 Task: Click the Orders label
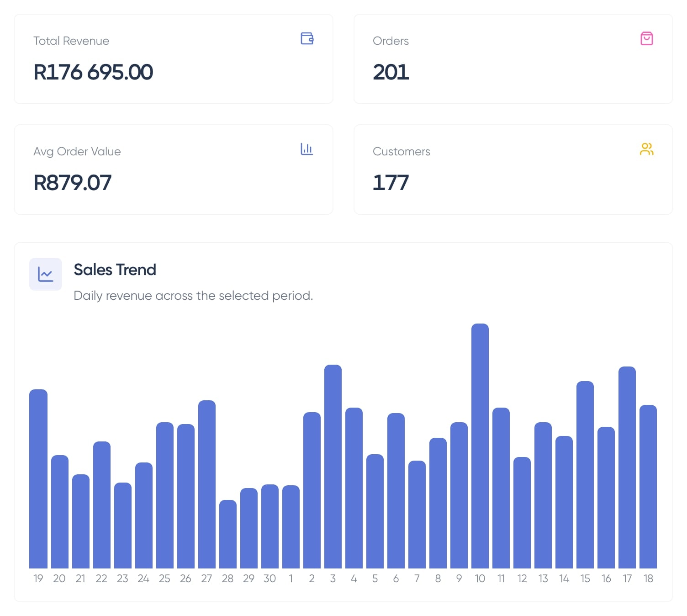coord(391,41)
